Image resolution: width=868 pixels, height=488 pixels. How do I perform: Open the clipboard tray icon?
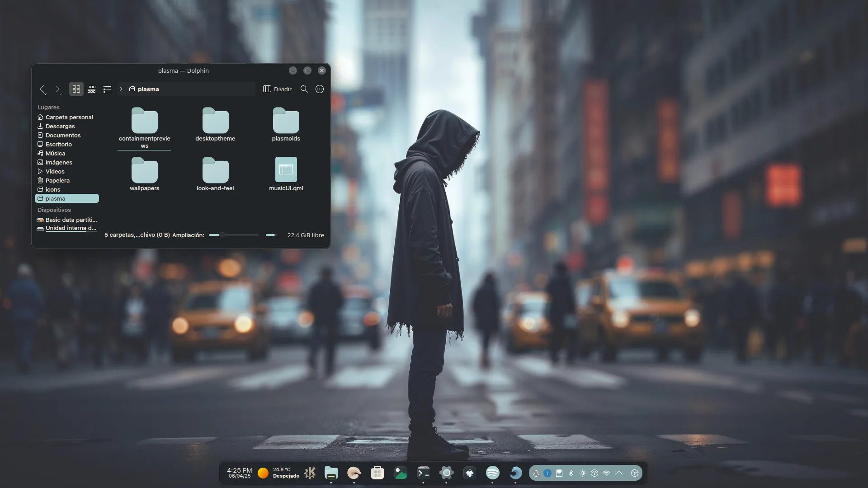559,473
